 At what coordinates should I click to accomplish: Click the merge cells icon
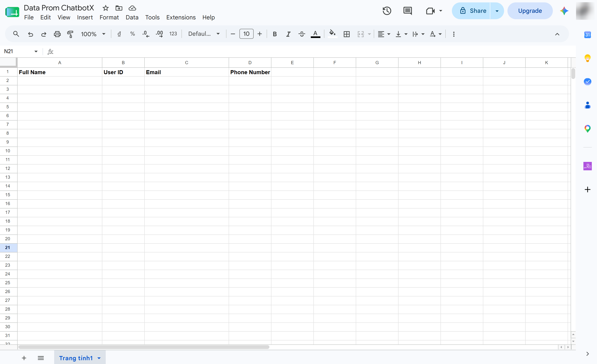point(361,34)
